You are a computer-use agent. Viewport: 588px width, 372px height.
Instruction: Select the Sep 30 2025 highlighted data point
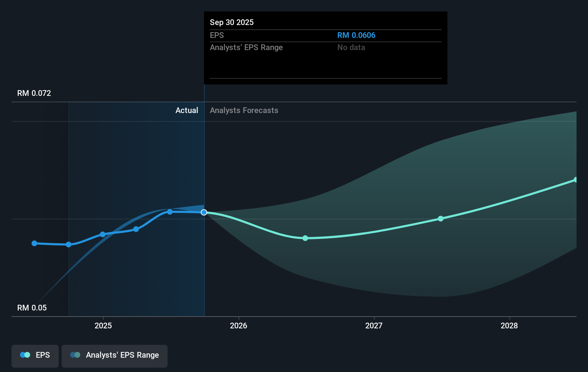pos(204,212)
